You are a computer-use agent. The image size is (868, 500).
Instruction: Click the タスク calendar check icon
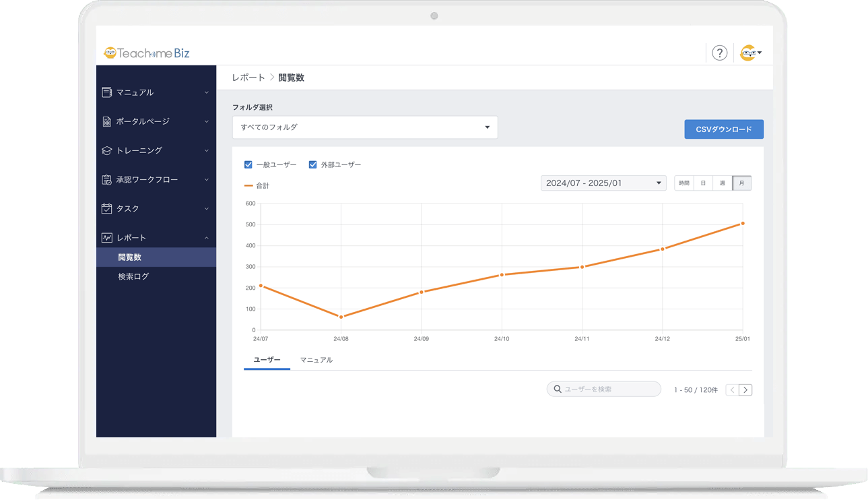(x=106, y=209)
